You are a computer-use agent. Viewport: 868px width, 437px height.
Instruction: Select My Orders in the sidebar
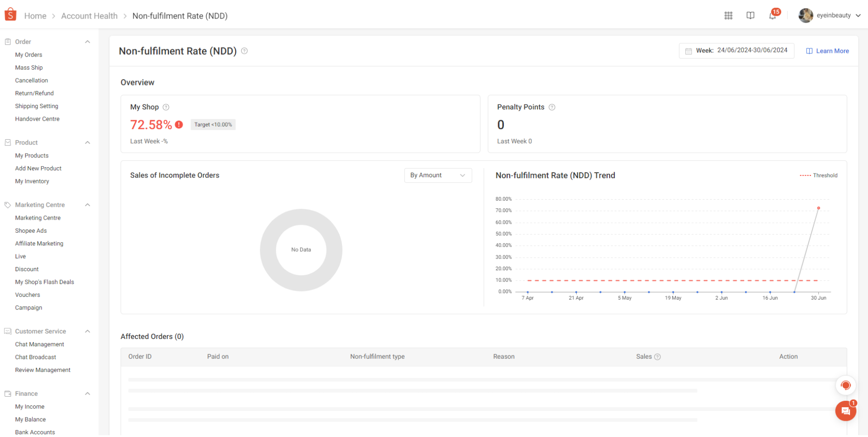[x=28, y=55]
